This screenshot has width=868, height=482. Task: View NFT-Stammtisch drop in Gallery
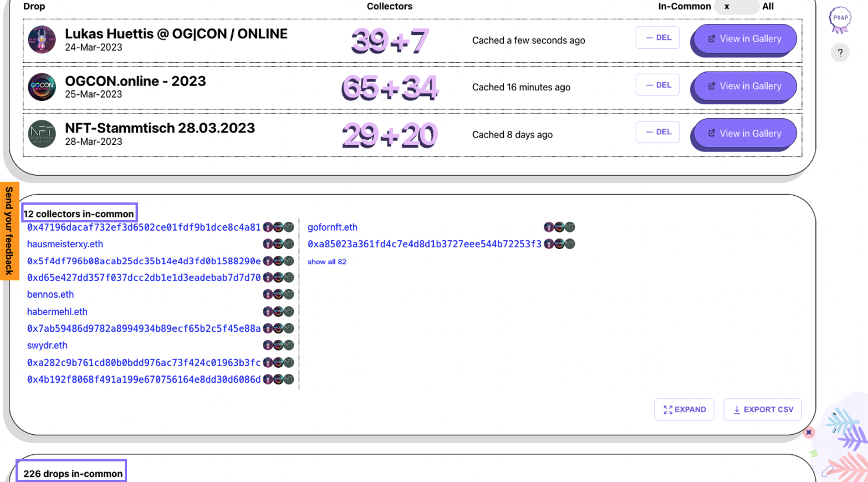[x=744, y=134]
